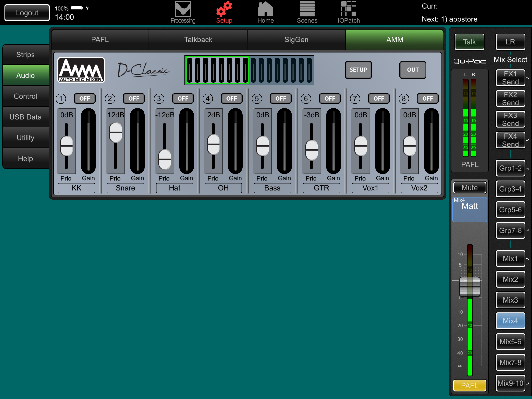This screenshot has height=399, width=532.
Task: Toggle the yellow PAFL button
Action: point(469,385)
